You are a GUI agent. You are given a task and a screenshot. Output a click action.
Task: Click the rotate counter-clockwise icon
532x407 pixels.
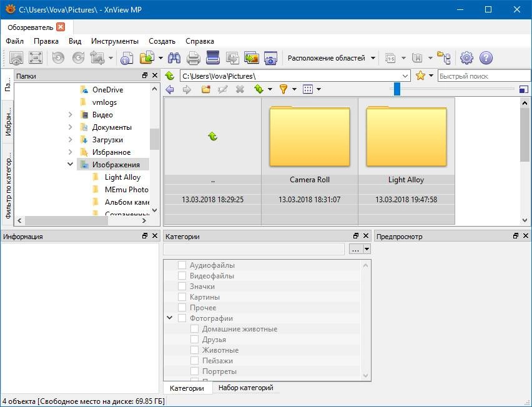(x=58, y=58)
